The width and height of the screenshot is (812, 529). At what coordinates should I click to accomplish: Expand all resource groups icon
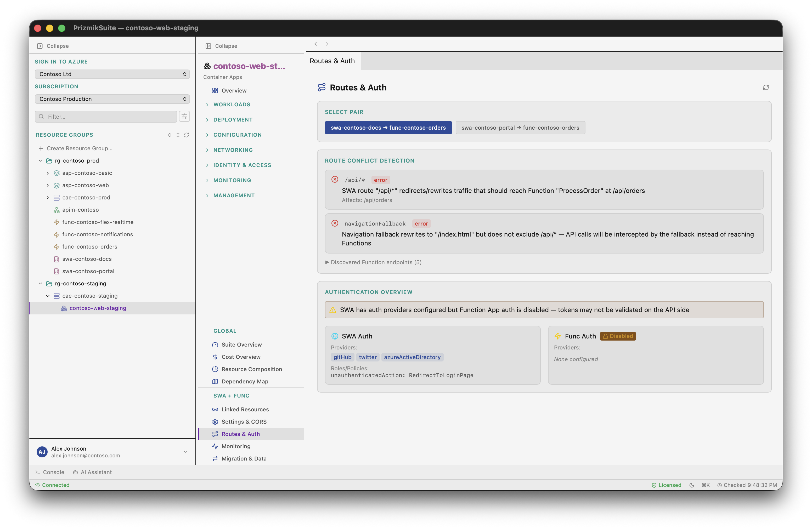[170, 135]
